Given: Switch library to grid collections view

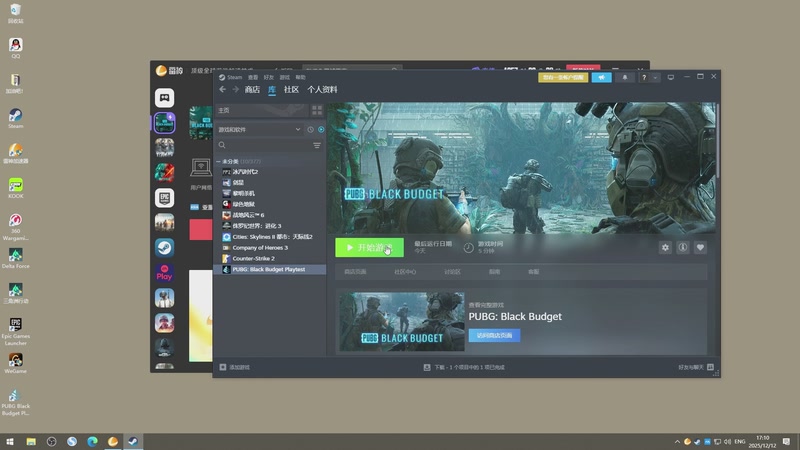Looking at the screenshot, I should (317, 110).
